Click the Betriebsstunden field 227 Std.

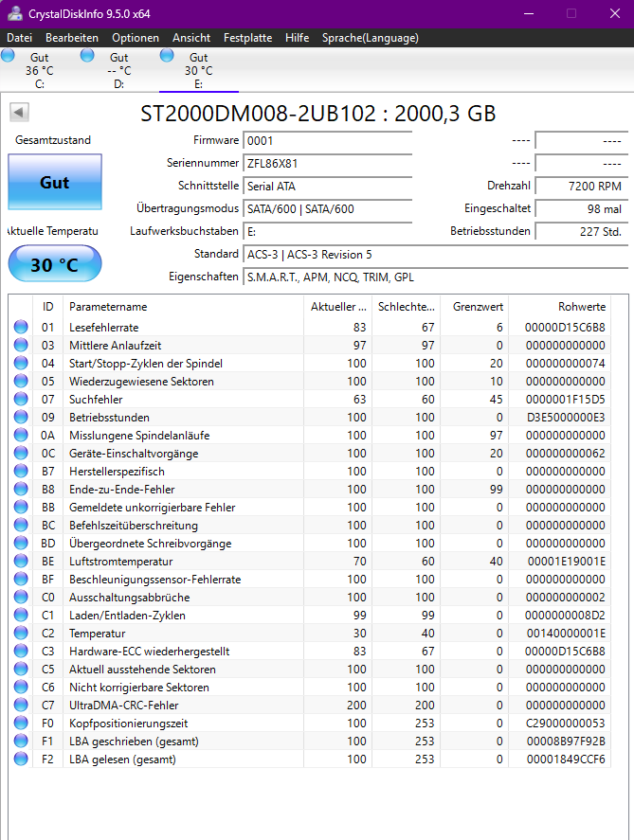coord(582,231)
